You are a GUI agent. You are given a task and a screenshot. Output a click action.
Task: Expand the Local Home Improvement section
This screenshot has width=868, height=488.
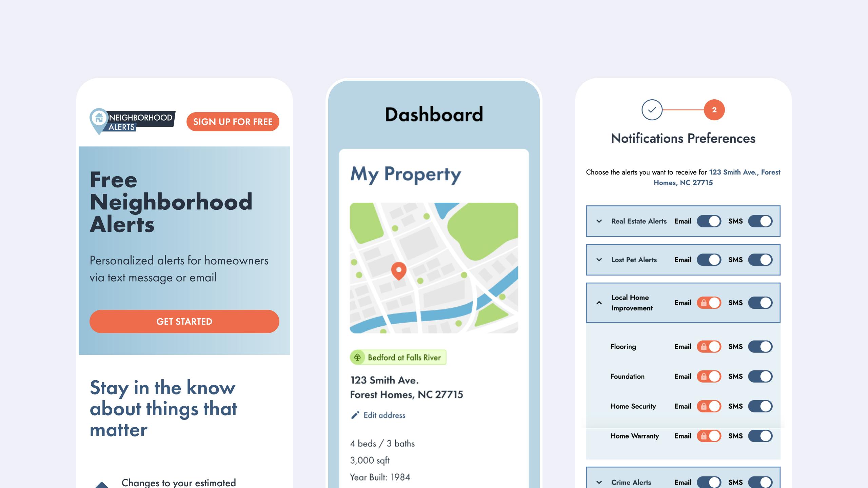point(599,303)
